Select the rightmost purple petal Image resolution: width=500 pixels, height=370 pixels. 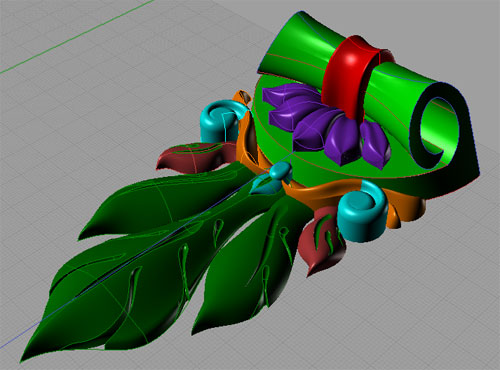coord(374,144)
